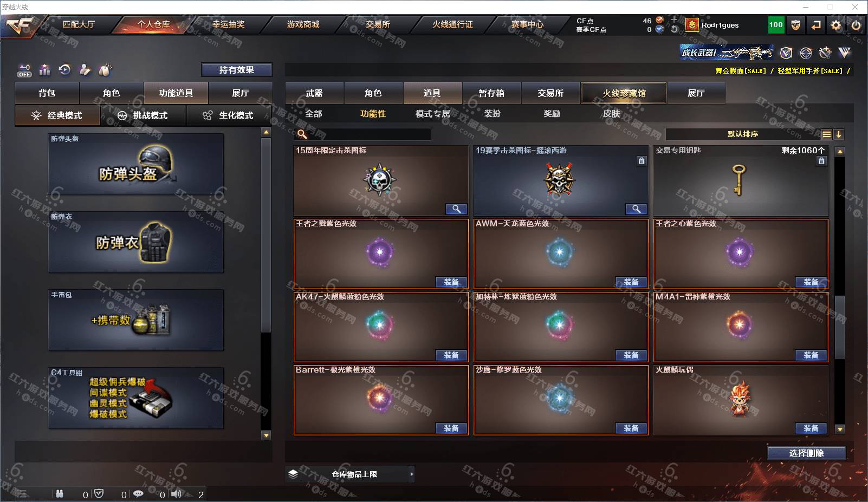Click the 选择删除 button
Viewport: 868px width, 502px height.
[806, 453]
